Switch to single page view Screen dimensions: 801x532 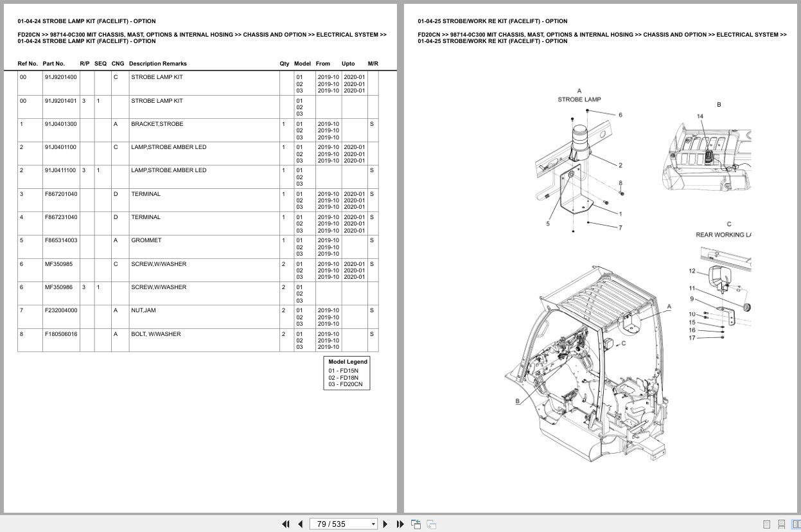[x=766, y=524]
